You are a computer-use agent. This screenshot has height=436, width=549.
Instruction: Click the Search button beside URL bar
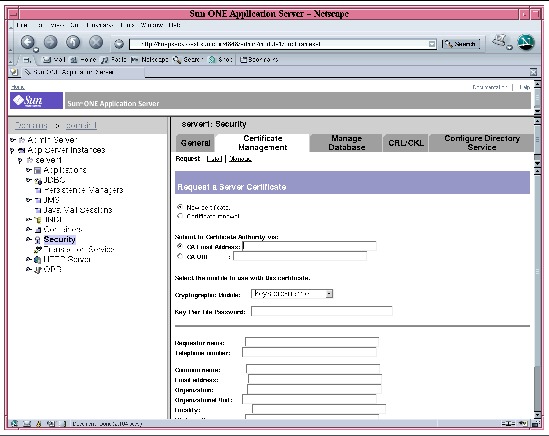tap(461, 44)
